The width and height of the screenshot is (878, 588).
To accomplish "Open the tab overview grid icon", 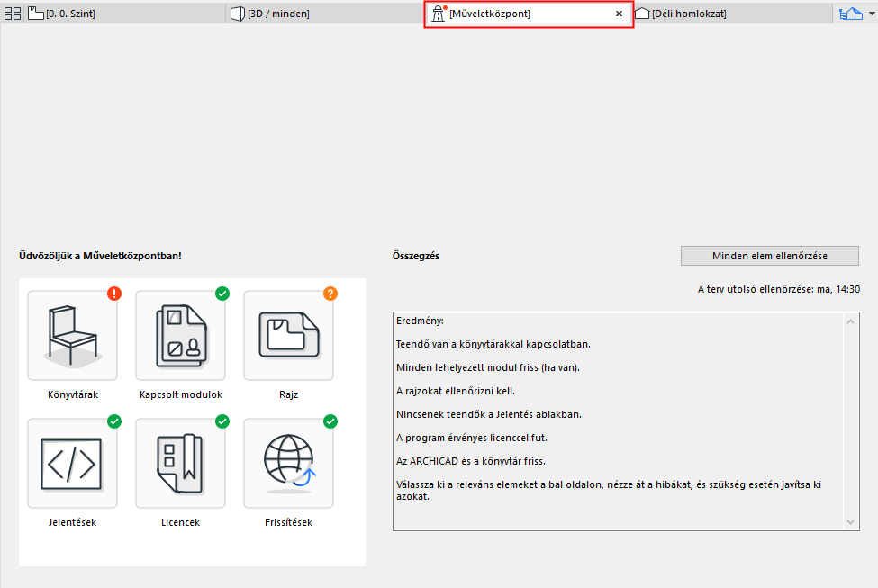I will coord(13,14).
